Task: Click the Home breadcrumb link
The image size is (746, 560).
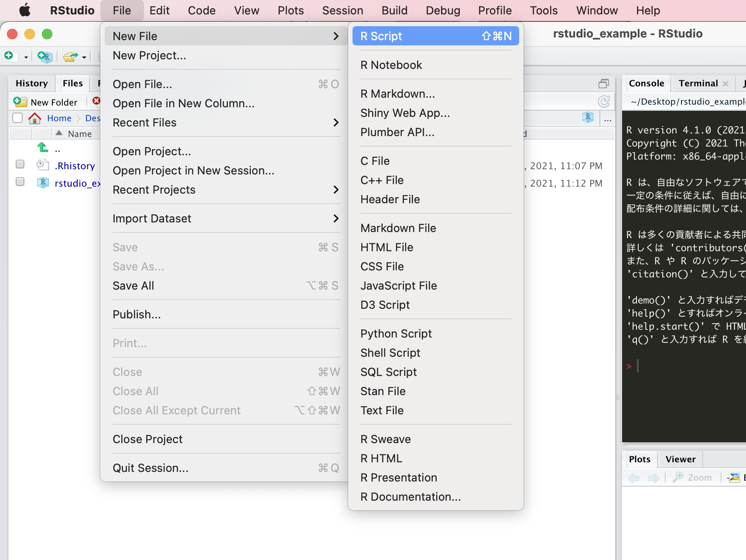Action: coord(59,118)
